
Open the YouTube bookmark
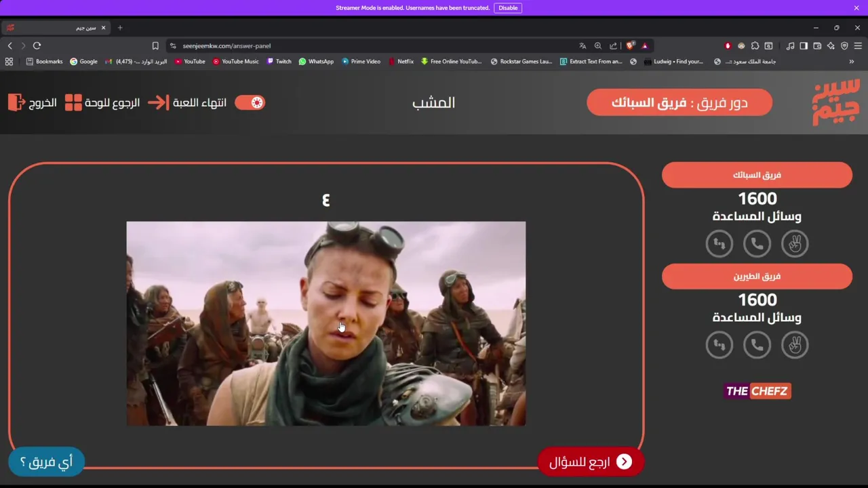pyautogui.click(x=190, y=61)
